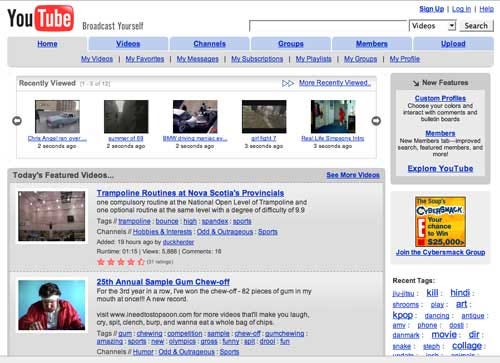Open My Favorites submenu link

pos(145,59)
